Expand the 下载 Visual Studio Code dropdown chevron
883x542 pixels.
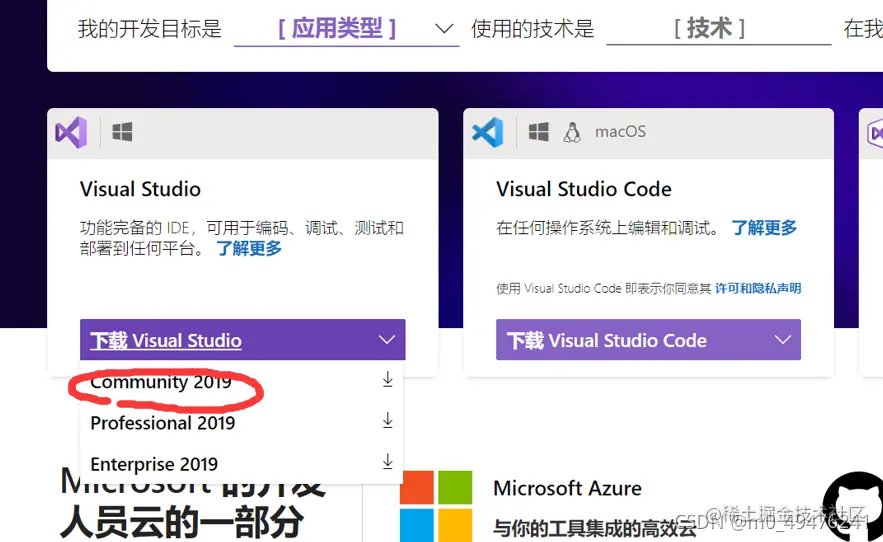(x=783, y=340)
